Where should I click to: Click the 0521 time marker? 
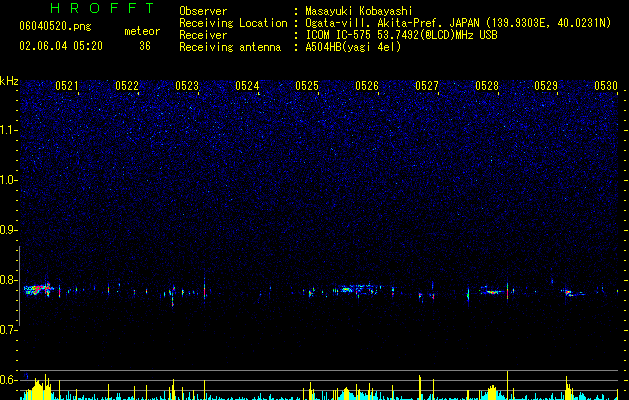click(x=67, y=86)
